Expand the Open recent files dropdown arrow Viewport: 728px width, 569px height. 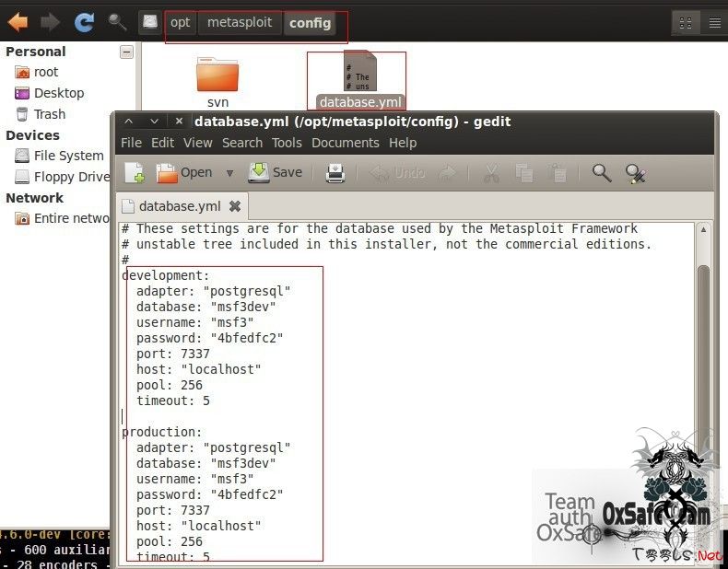229,173
